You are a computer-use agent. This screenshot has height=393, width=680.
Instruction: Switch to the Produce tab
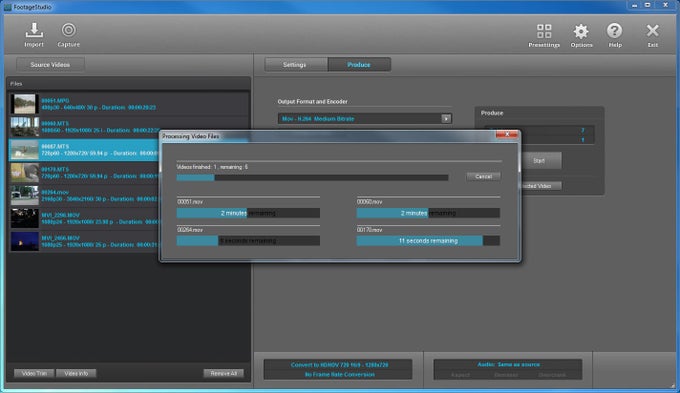359,65
